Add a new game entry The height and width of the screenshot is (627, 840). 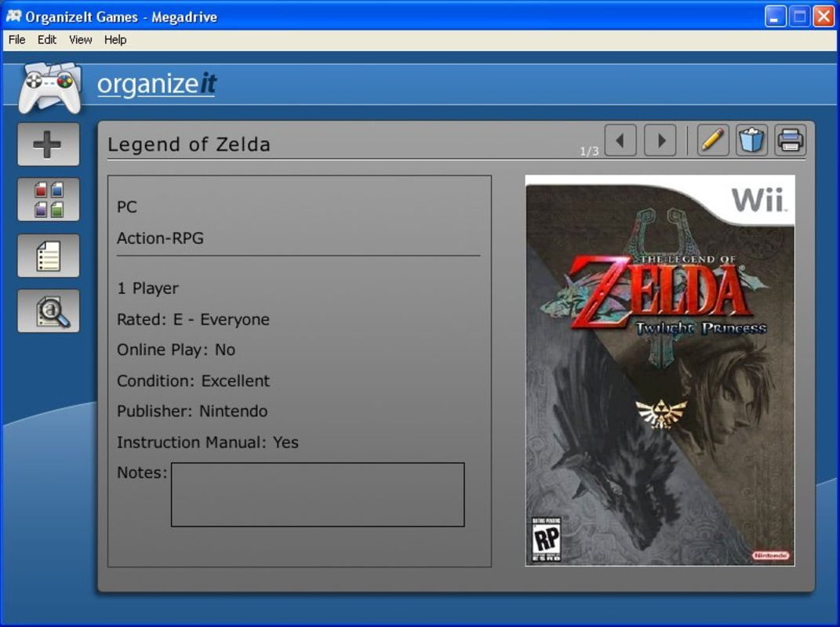pos(48,143)
